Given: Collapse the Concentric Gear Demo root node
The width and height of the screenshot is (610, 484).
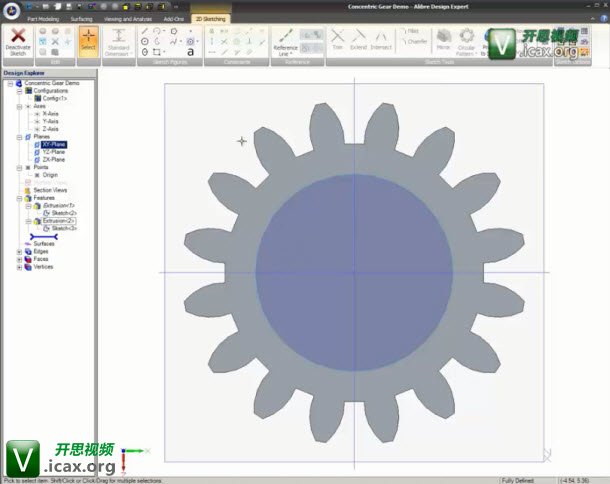Looking at the screenshot, I should click(11, 83).
